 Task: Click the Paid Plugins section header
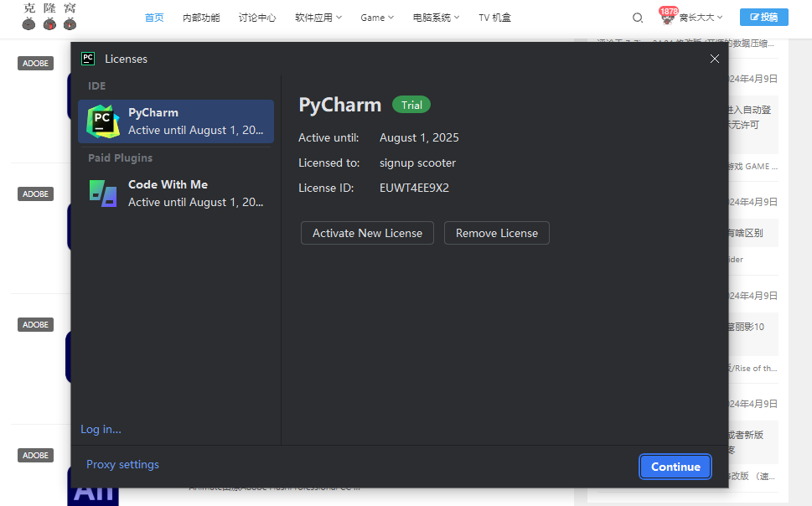point(120,158)
